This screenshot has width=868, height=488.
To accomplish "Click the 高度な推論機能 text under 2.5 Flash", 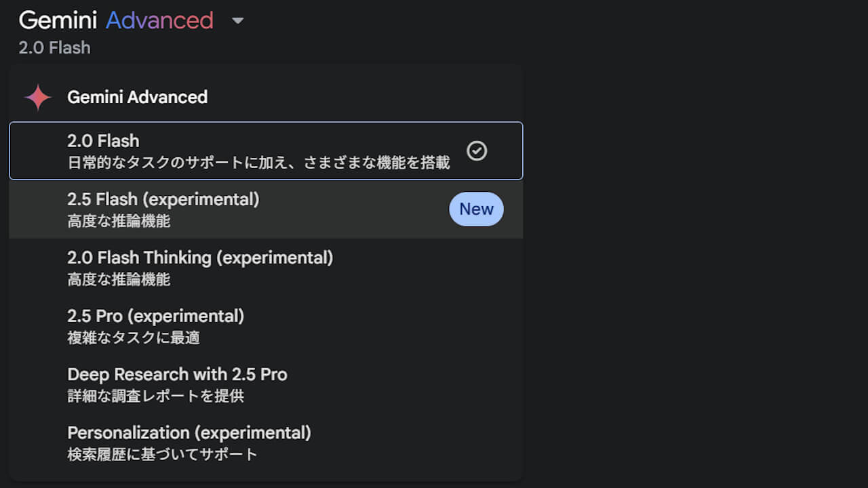I will click(x=119, y=221).
